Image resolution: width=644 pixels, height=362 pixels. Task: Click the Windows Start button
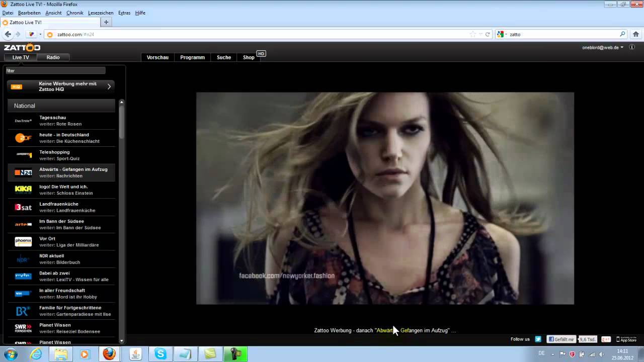(10, 354)
